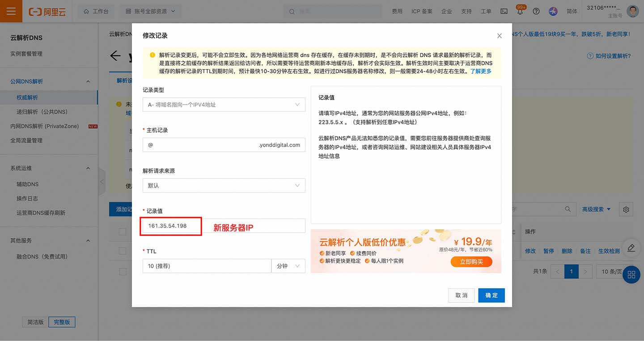644x341 pixels.
Task: Click the 备注 link in the record row
Action: click(x=585, y=251)
